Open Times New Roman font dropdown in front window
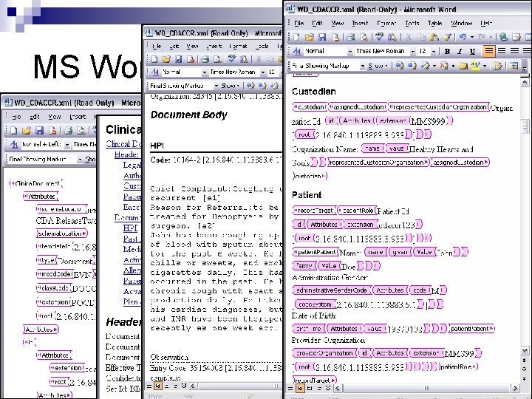Image resolution: width=532 pixels, height=399 pixels. 412,51
